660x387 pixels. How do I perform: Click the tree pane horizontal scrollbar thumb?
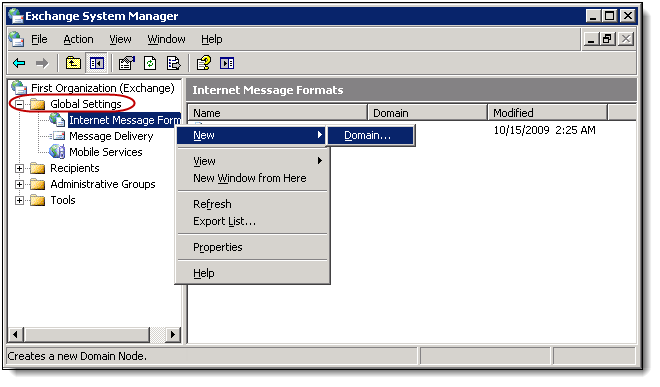tap(87, 335)
